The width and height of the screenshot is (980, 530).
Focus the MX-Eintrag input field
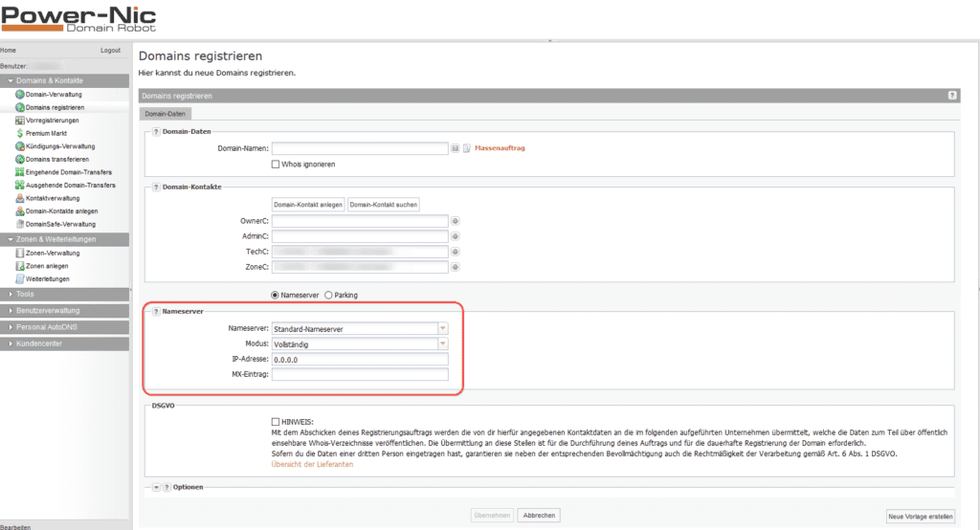click(360, 374)
